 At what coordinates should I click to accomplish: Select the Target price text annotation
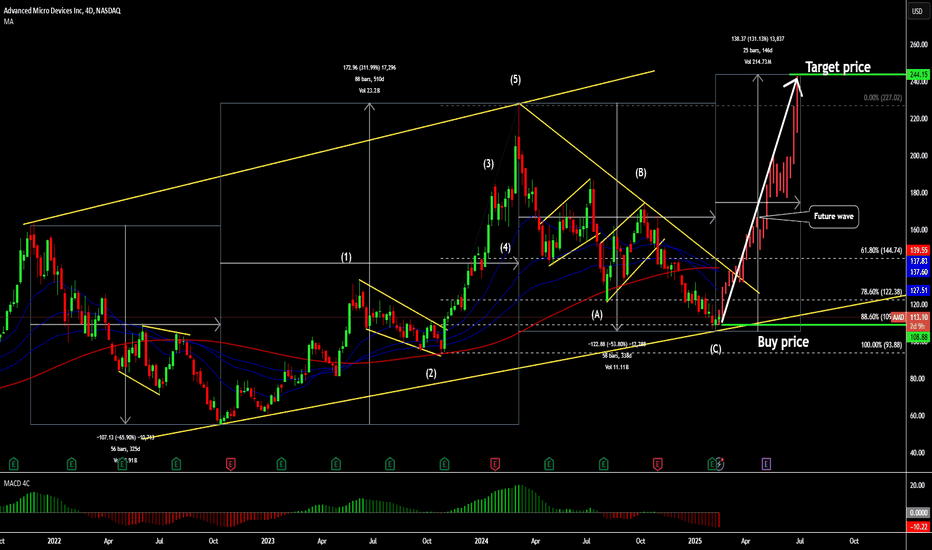point(837,67)
